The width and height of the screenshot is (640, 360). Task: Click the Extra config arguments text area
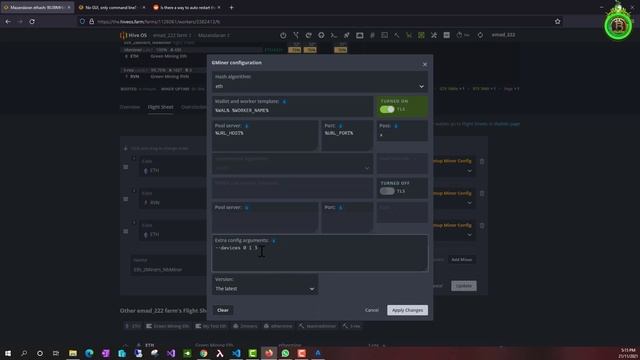pyautogui.click(x=320, y=253)
